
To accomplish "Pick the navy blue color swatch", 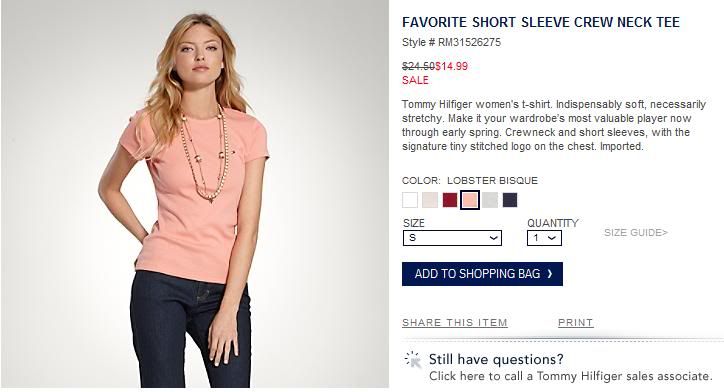I will (x=510, y=200).
